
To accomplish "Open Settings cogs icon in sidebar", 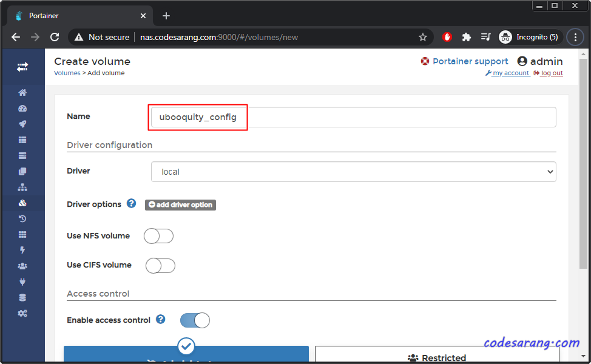I will pos(22,314).
